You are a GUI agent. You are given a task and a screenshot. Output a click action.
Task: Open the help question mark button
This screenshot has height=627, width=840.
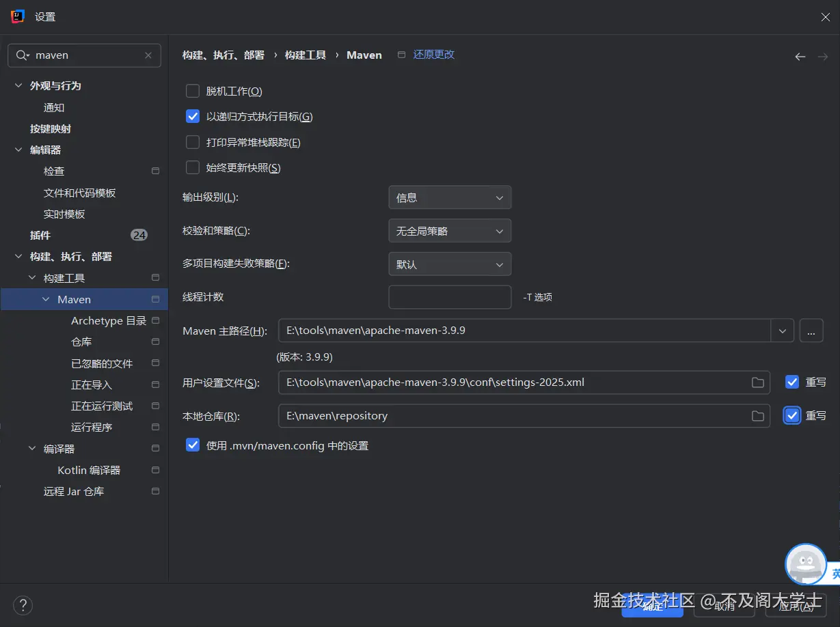[x=23, y=605]
